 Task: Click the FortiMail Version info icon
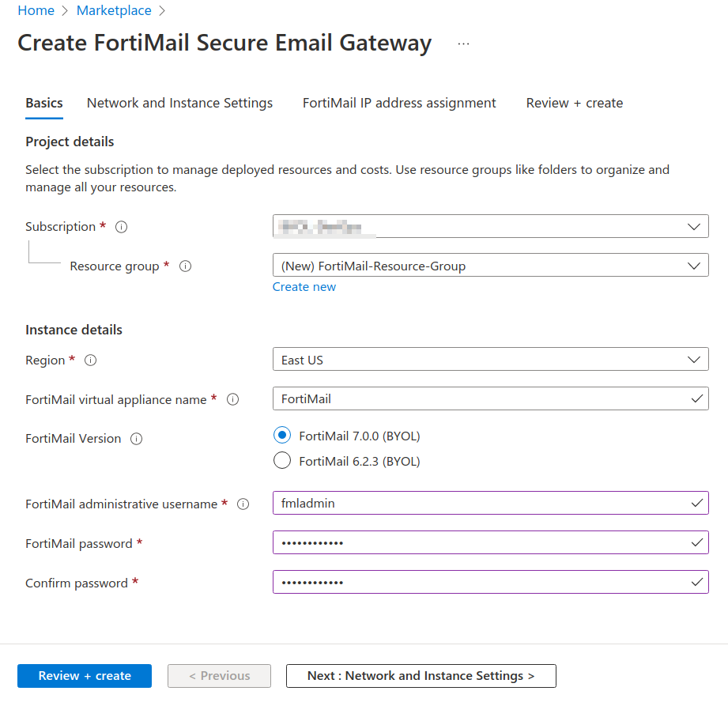(136, 439)
